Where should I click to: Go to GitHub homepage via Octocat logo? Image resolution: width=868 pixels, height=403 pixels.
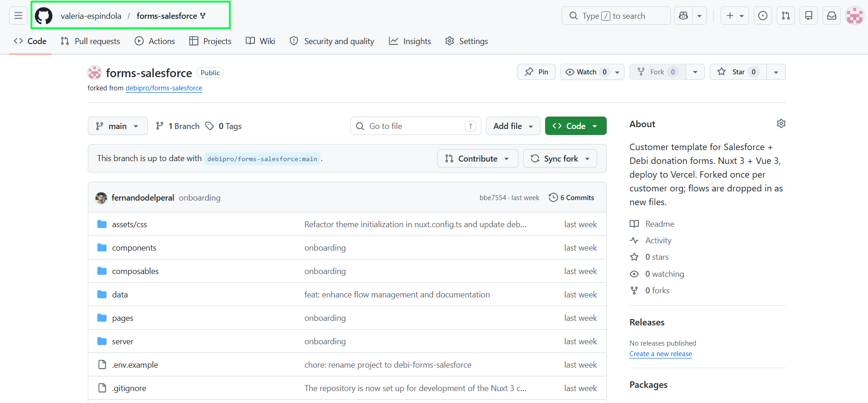(x=44, y=16)
